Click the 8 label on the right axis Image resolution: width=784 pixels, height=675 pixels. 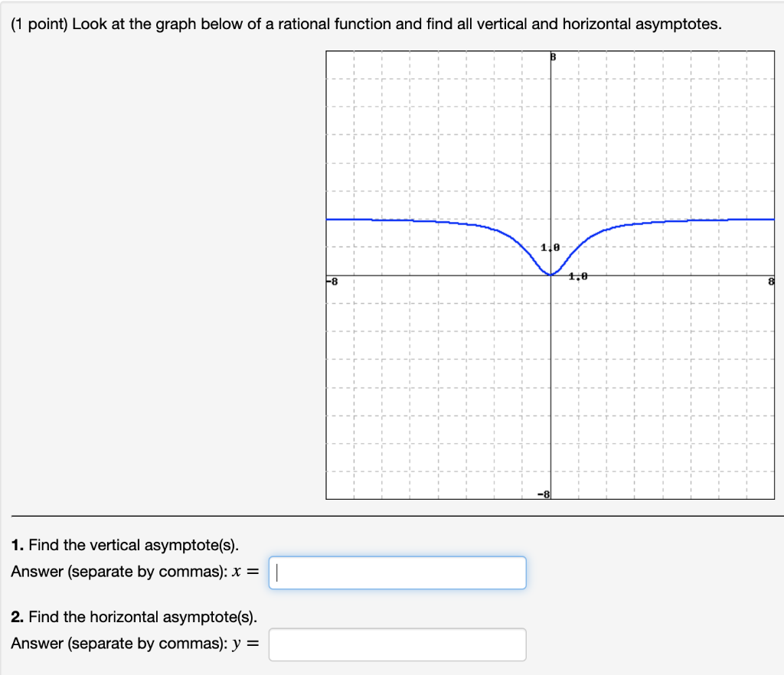pos(772,281)
